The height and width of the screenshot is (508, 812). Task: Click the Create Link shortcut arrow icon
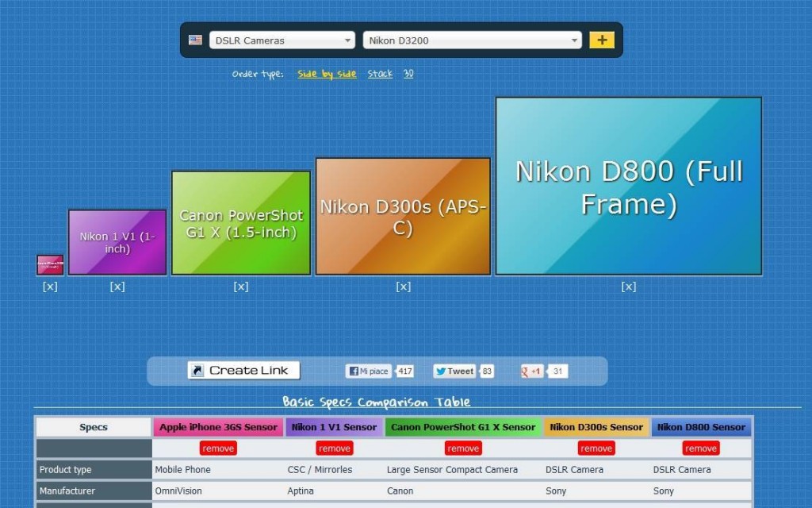(197, 371)
